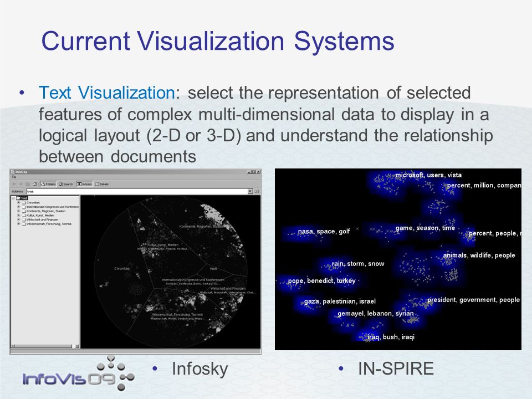
Task: Expand the Kultur, Kunst, Medien node
Action: point(19,216)
